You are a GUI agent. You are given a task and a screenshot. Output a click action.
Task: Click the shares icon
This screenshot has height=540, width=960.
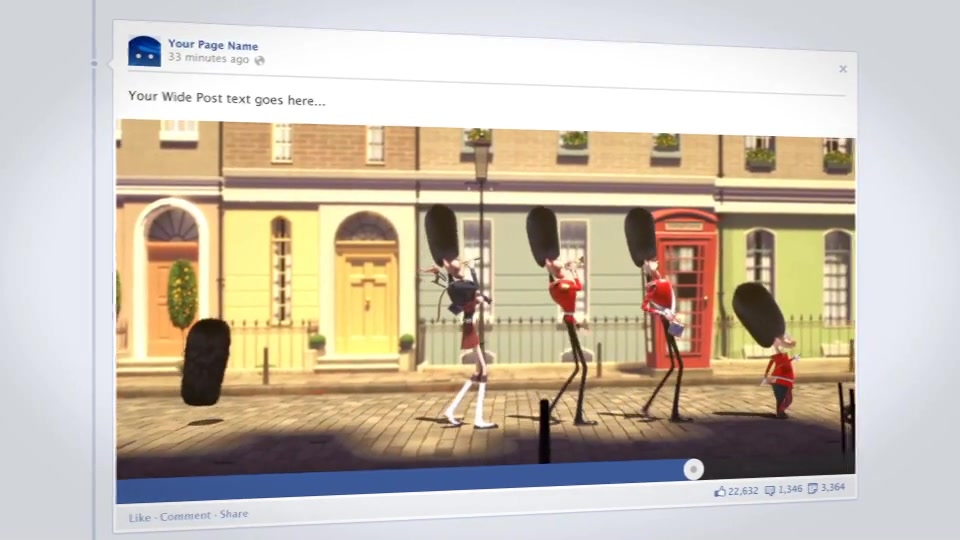pos(812,488)
